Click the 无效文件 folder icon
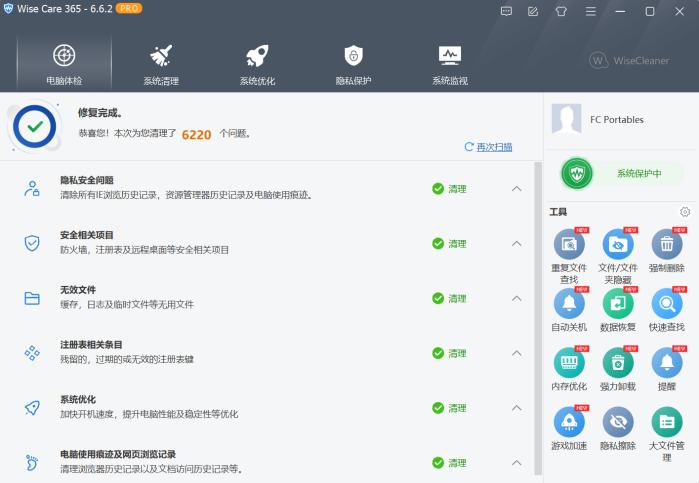The height and width of the screenshot is (483, 699). click(x=32, y=298)
